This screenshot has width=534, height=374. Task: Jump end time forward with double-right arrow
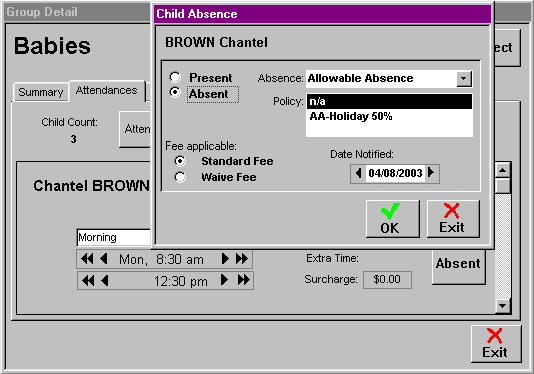point(244,280)
